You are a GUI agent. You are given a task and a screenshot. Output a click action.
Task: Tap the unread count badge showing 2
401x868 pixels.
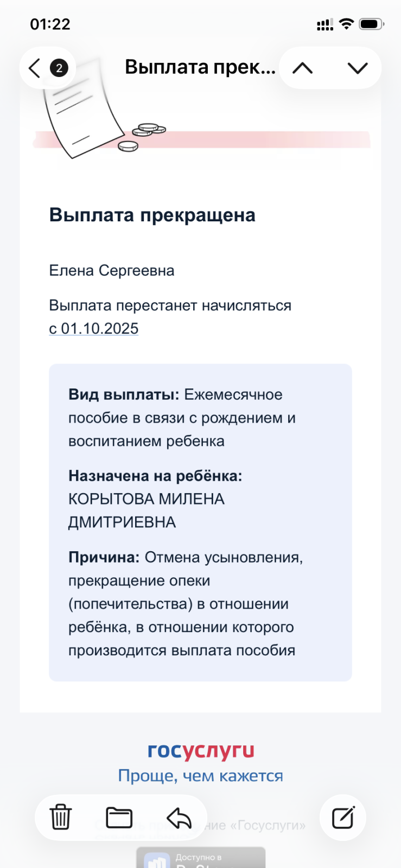tap(59, 68)
